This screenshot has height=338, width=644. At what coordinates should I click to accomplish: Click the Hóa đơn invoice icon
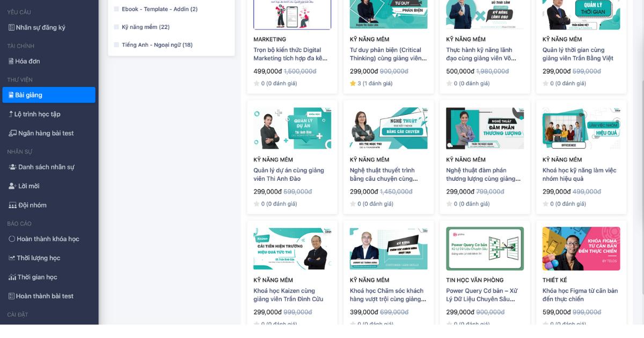click(x=11, y=61)
